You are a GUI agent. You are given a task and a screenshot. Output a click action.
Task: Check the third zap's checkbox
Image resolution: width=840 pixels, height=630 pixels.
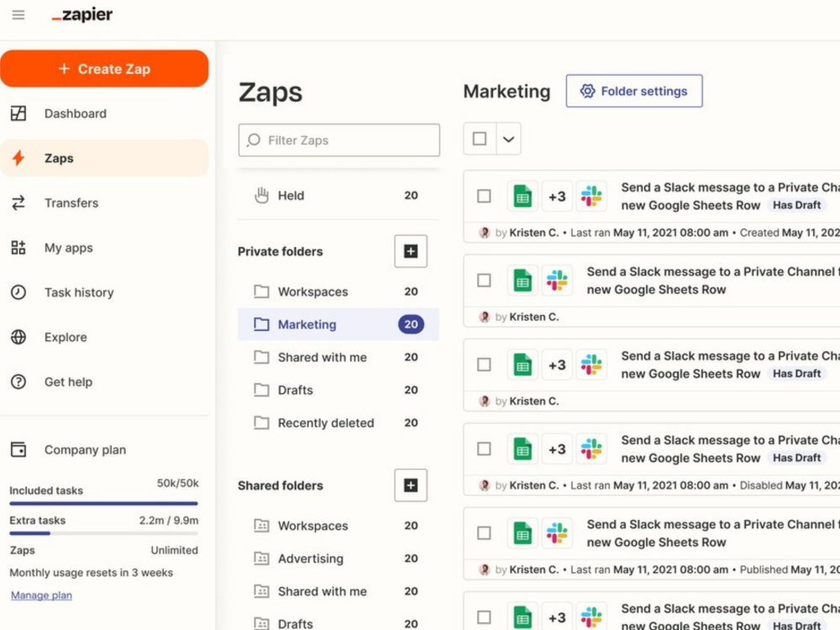click(484, 365)
